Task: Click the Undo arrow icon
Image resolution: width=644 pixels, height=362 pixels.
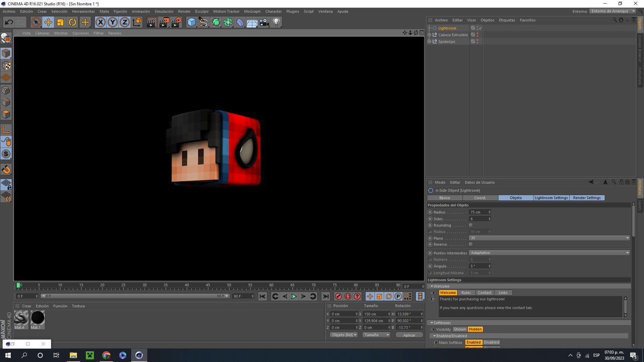Action: tap(9, 22)
